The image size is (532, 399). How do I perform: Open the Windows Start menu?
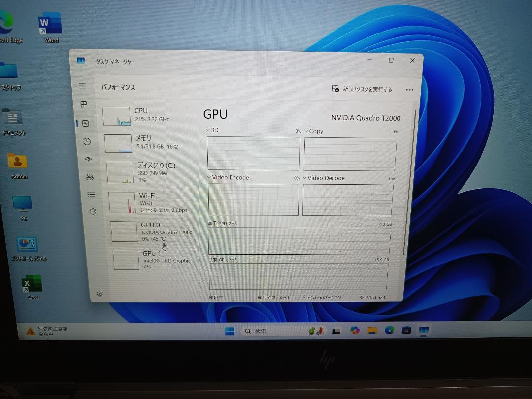point(230,331)
